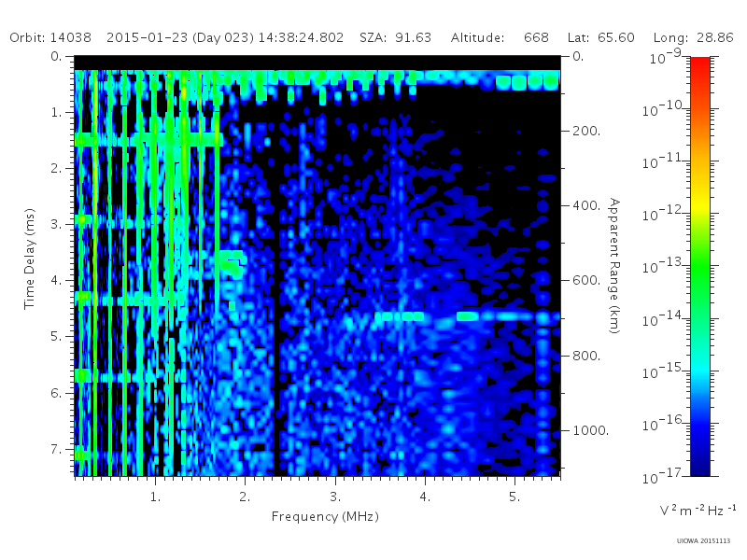The height and width of the screenshot is (560, 747).
Task: Click the '1.' frequency tick label
Action: (156, 497)
